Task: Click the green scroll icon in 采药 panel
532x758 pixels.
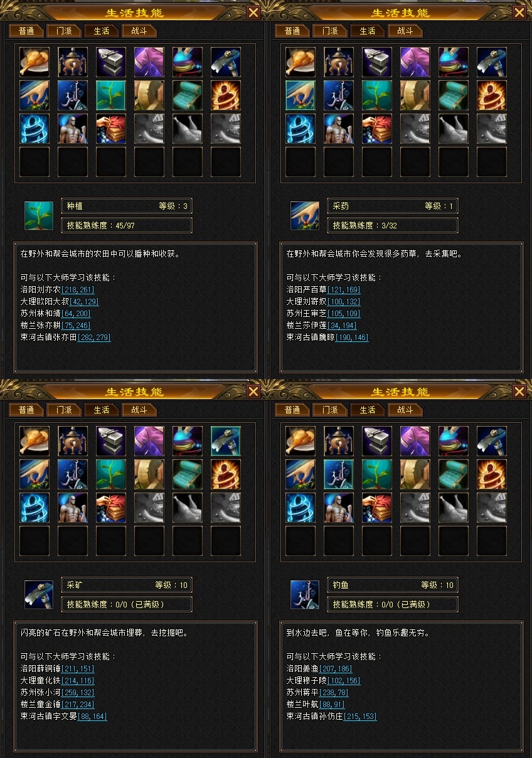Action: [x=454, y=95]
